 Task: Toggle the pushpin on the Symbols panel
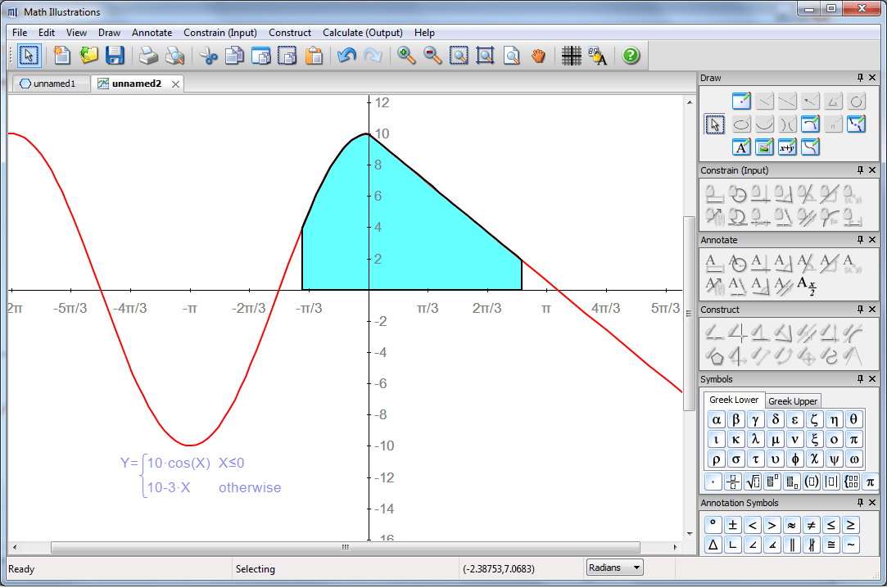[x=860, y=379]
